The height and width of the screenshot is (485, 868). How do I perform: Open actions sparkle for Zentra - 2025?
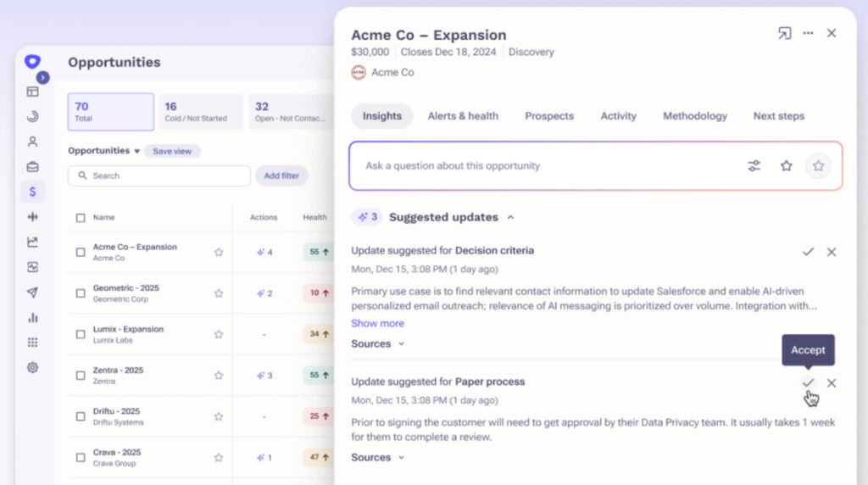click(264, 375)
